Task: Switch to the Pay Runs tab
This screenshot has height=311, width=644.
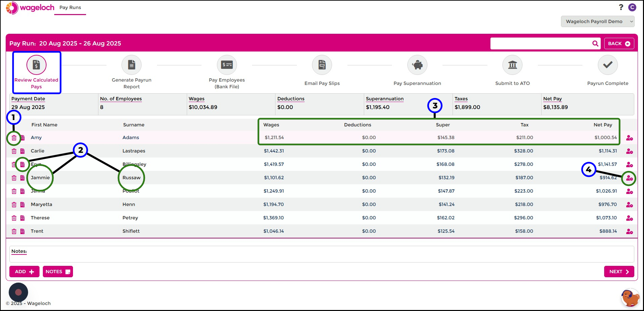Action: click(70, 8)
